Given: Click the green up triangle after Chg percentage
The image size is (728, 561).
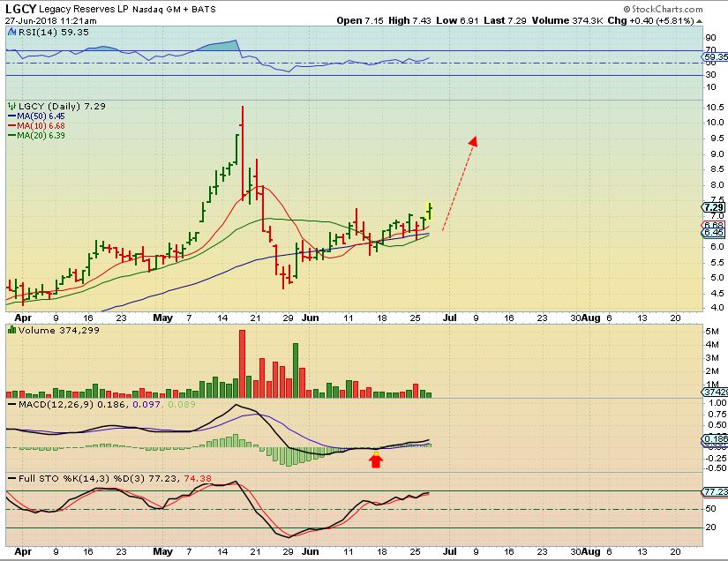Looking at the screenshot, I should tap(699, 21).
